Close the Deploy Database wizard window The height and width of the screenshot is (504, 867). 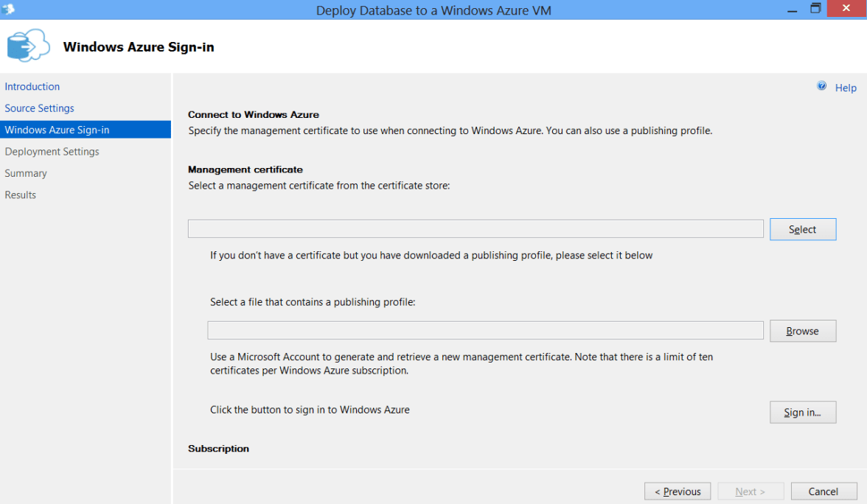tap(846, 9)
